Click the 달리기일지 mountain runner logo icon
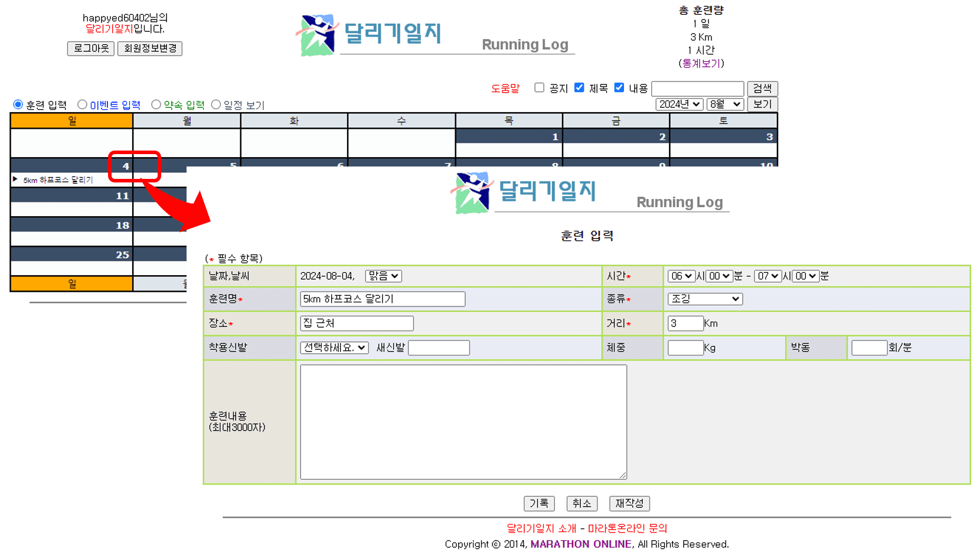The width and height of the screenshot is (980, 555). point(317,34)
